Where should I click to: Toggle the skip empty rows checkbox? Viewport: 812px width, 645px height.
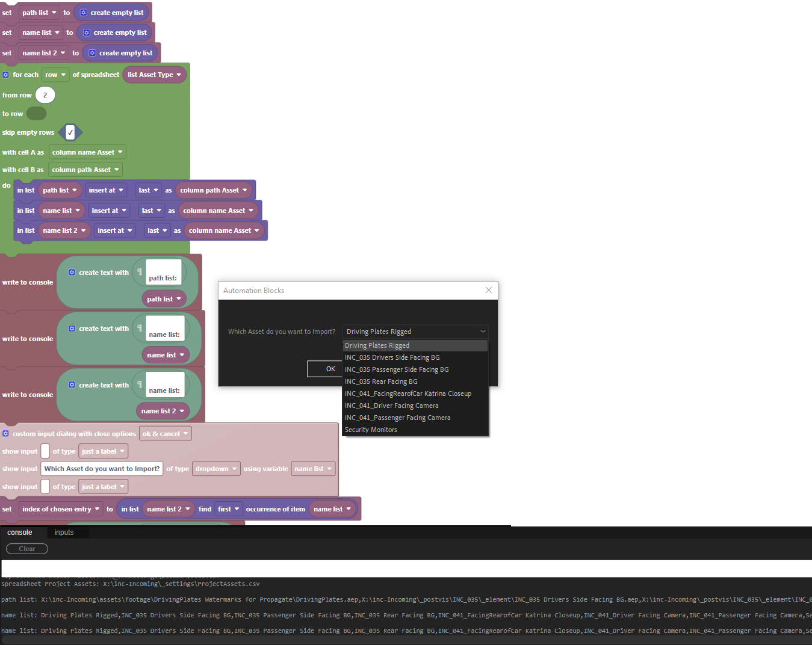[x=70, y=132]
